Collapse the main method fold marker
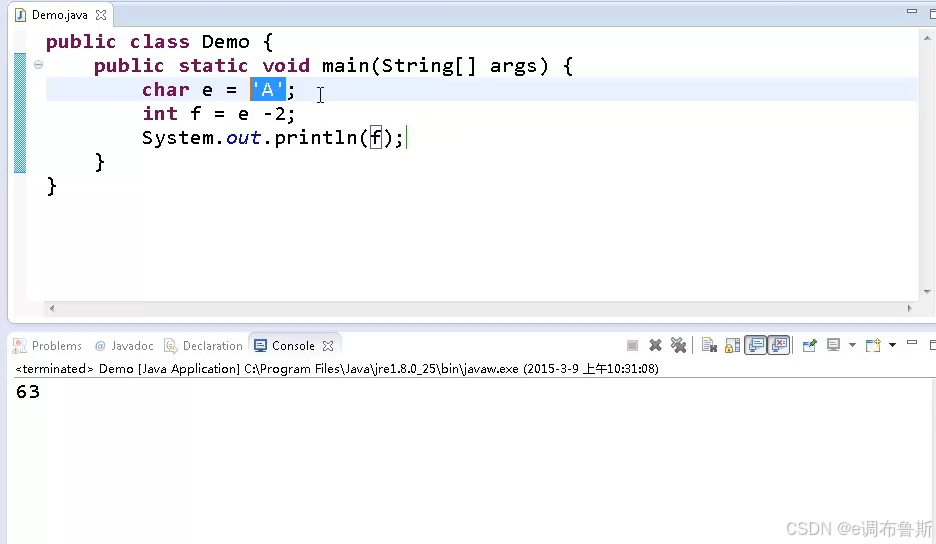The width and height of the screenshot is (936, 544). pos(38,64)
